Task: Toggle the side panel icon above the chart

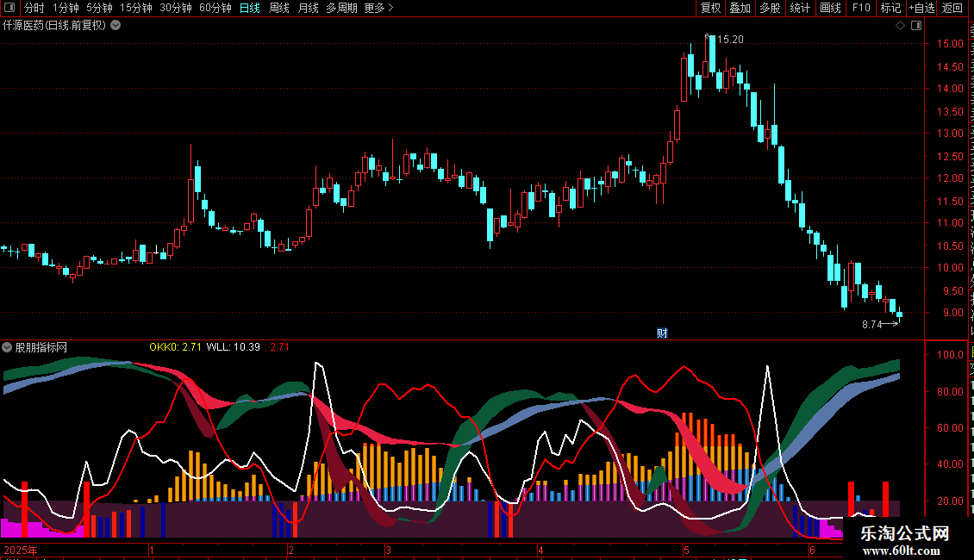Action: tap(916, 26)
